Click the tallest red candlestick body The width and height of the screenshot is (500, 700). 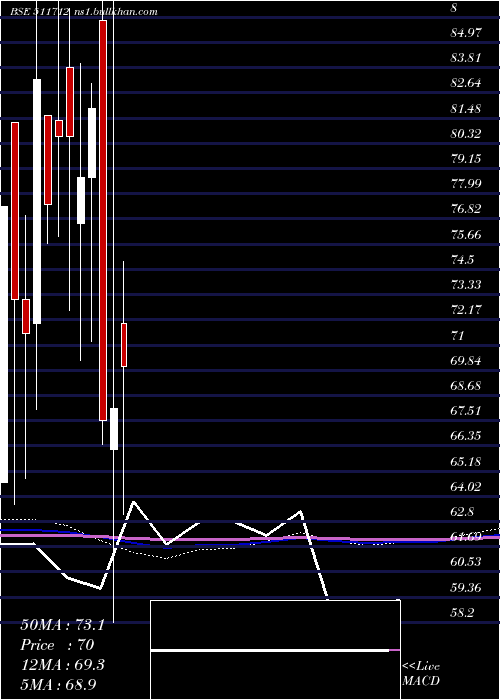pyautogui.click(x=103, y=221)
